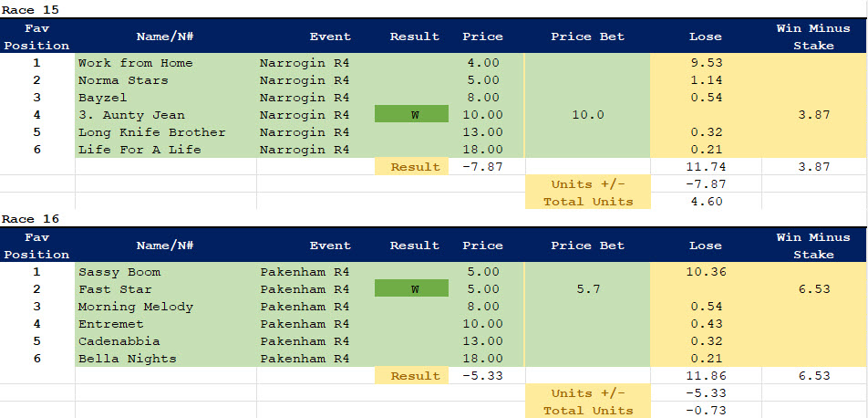Select the "3. Aunty Jean" runner cell

tap(131, 115)
